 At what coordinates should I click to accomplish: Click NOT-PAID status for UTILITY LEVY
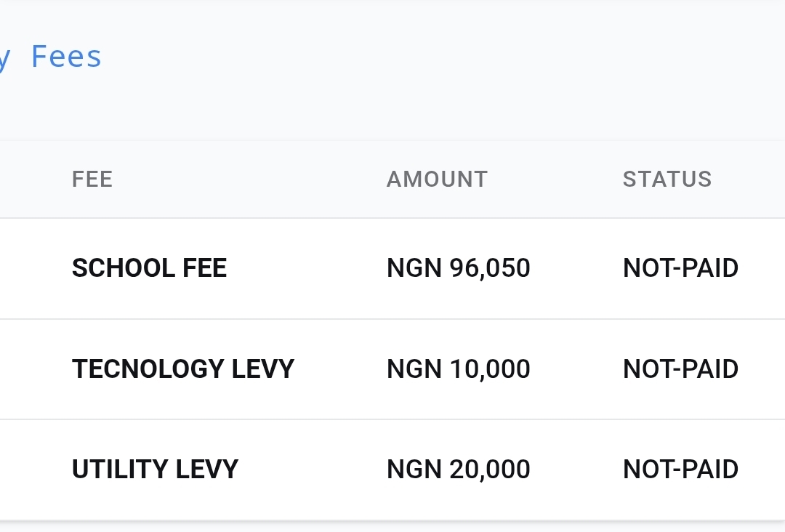(x=680, y=469)
